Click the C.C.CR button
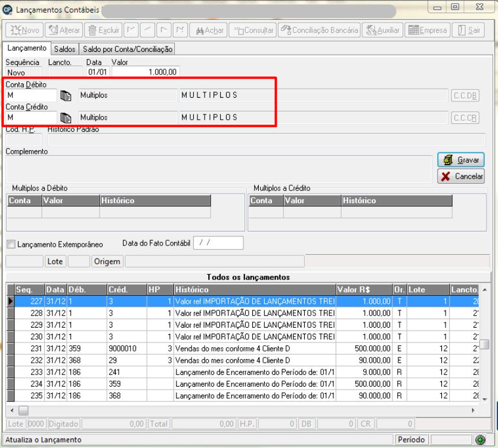Image resolution: width=498 pixels, height=448 pixels. tap(465, 118)
